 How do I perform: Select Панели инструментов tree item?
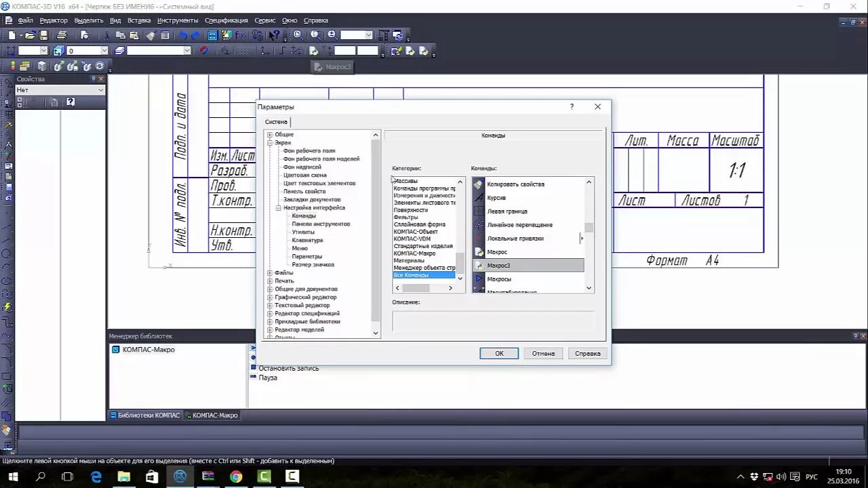click(321, 224)
